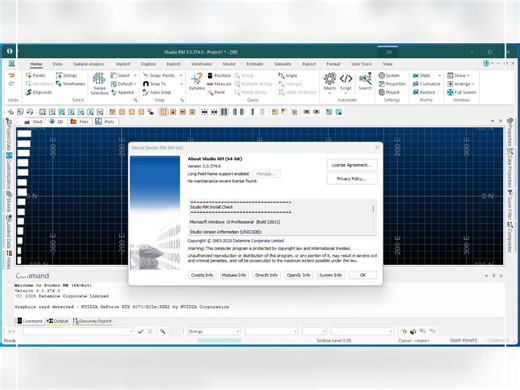Open the Arrange window dropdown
The width and height of the screenshot is (520, 390).
pos(461,84)
